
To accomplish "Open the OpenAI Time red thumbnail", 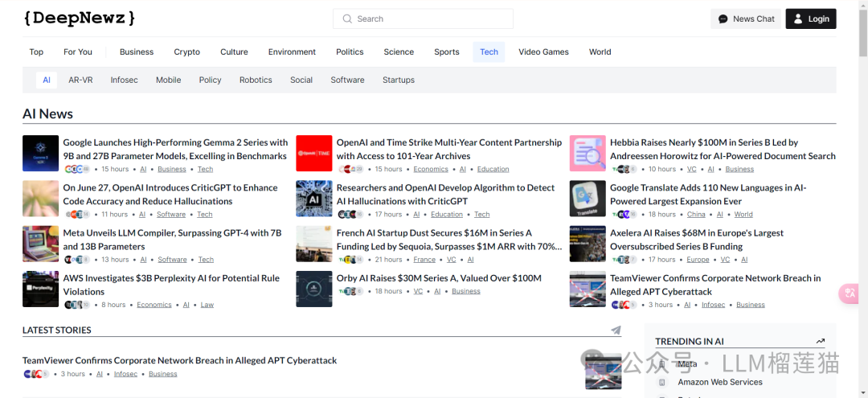I will point(314,154).
